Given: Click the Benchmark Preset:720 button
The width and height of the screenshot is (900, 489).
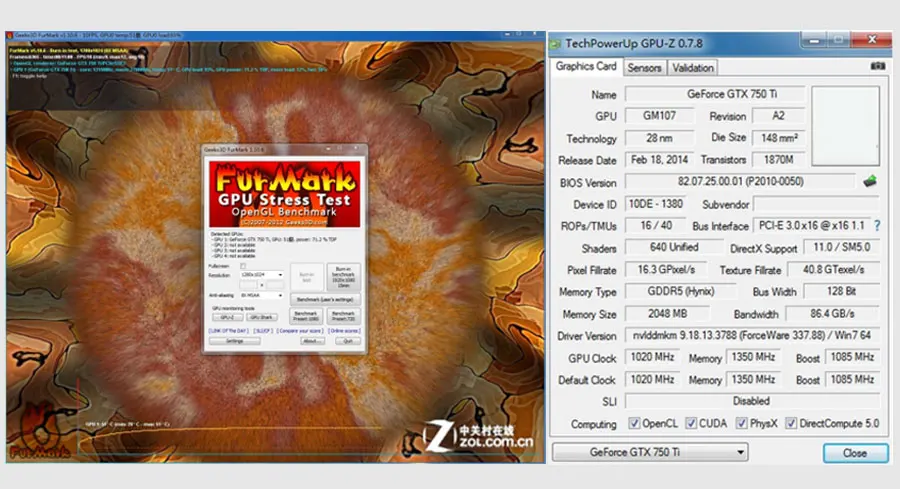Looking at the screenshot, I should coord(343,316).
